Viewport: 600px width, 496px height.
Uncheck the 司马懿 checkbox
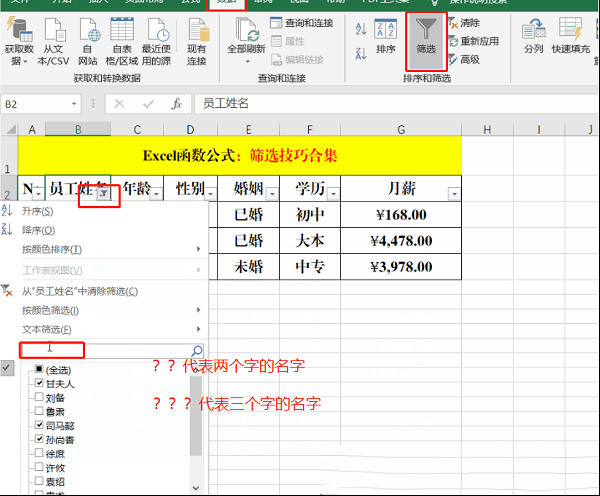39,425
